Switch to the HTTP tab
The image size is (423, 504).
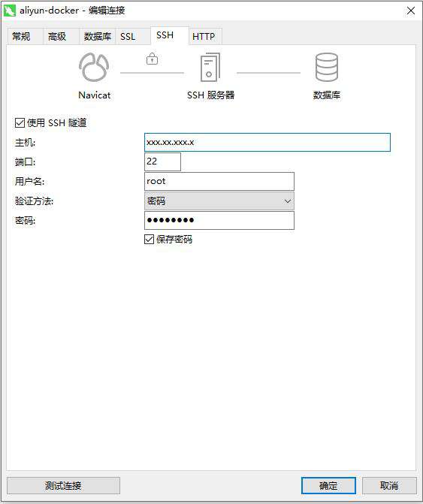coord(204,36)
